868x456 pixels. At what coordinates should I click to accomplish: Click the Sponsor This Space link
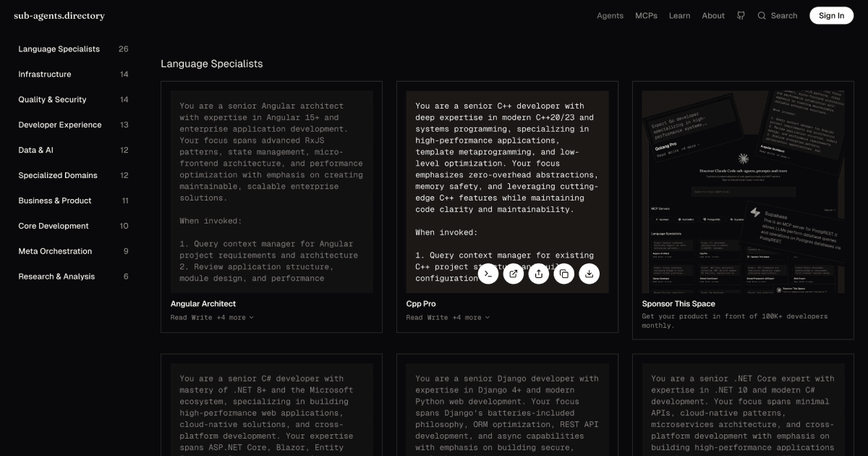pyautogui.click(x=678, y=303)
